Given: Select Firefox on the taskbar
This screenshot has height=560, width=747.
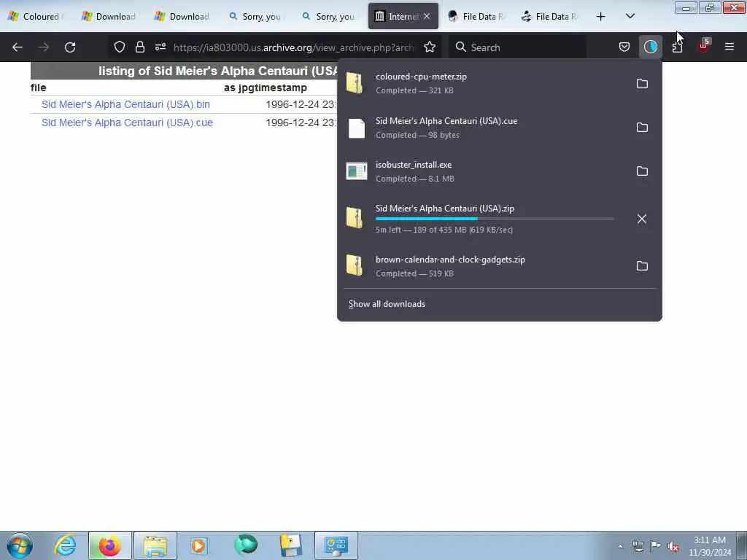Looking at the screenshot, I should click(109, 545).
